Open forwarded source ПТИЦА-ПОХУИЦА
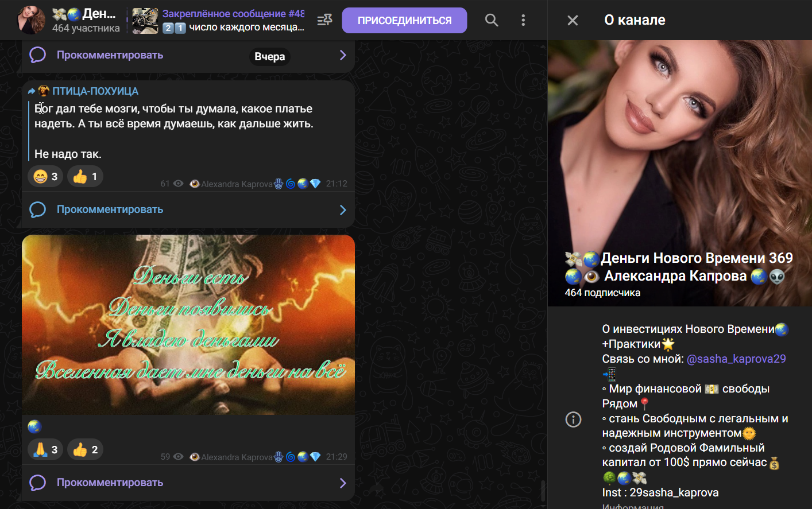 [x=95, y=91]
